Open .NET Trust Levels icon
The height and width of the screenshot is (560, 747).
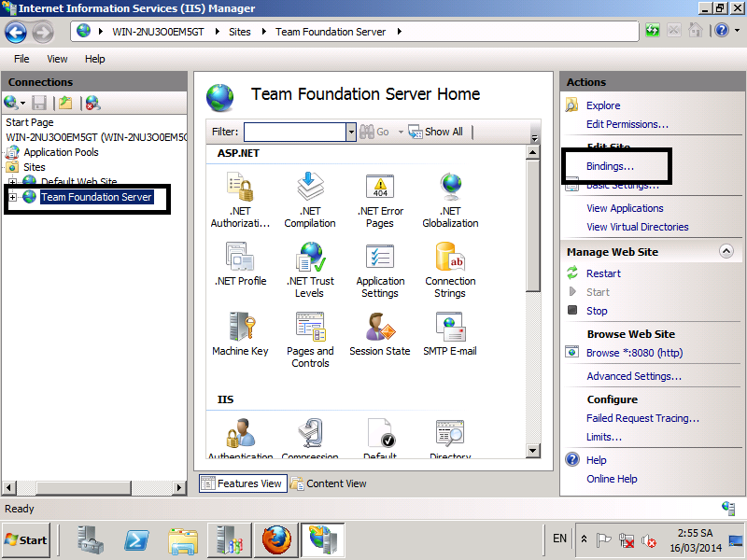click(x=310, y=270)
